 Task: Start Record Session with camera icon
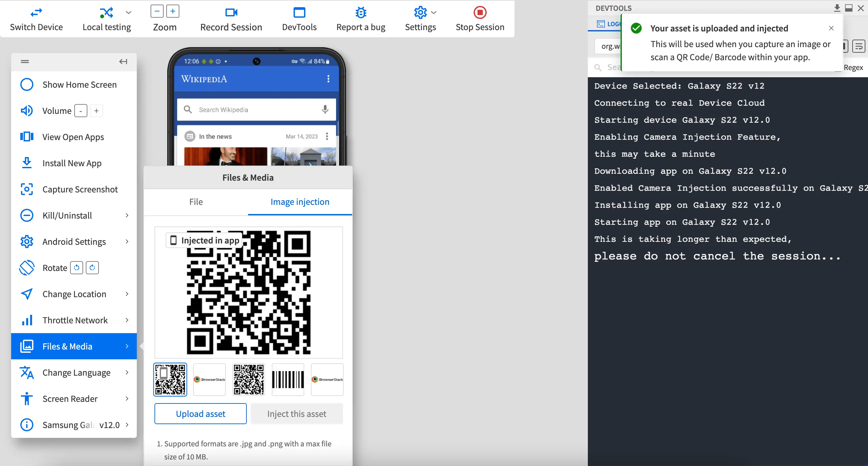pos(231,12)
